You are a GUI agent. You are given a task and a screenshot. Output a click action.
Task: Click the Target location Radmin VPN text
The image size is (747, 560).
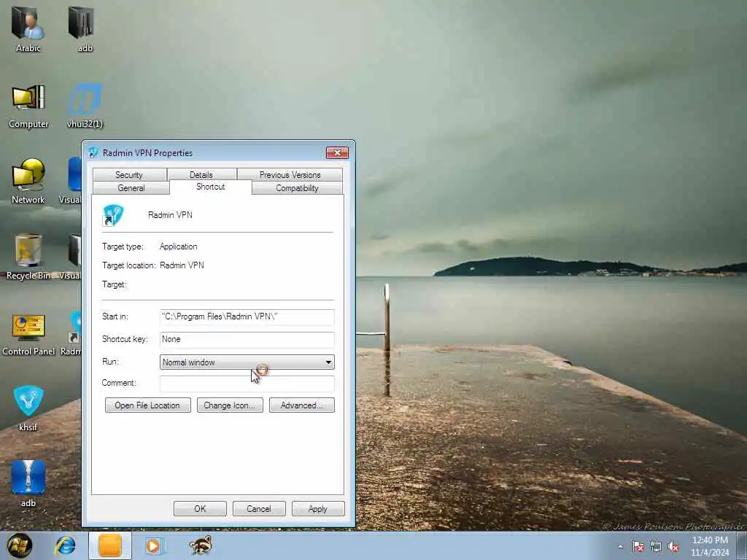tap(182, 265)
